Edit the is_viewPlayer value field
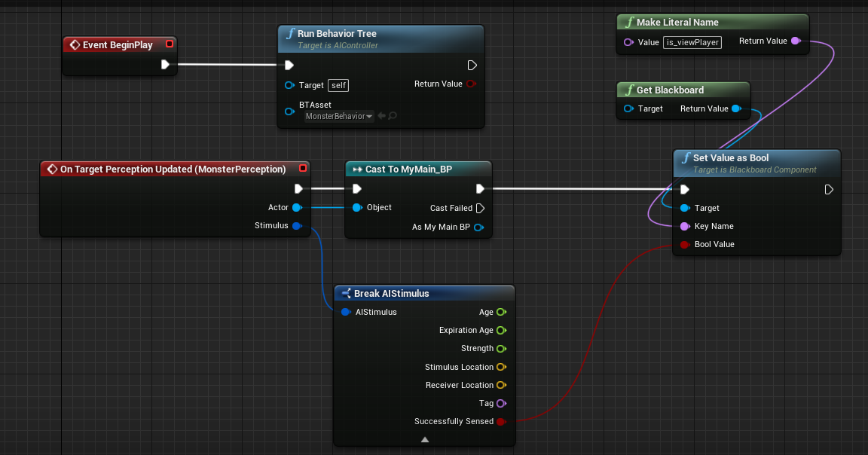This screenshot has width=868, height=455. pos(692,42)
